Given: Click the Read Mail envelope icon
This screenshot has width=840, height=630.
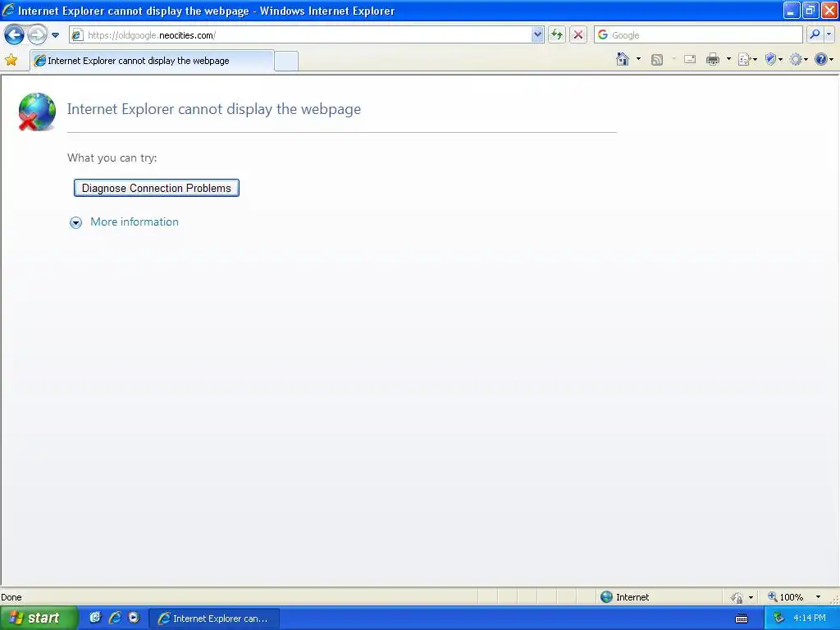Looking at the screenshot, I should pos(690,59).
